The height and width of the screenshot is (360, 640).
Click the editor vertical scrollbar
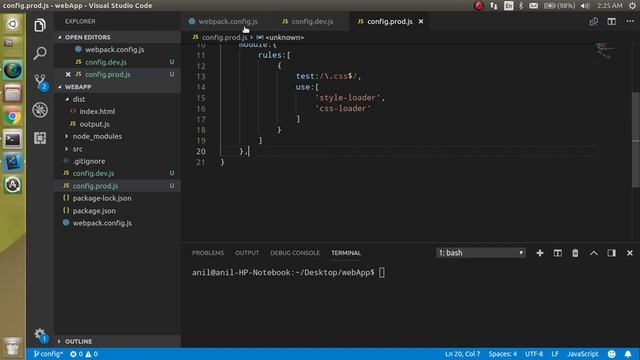636,140
